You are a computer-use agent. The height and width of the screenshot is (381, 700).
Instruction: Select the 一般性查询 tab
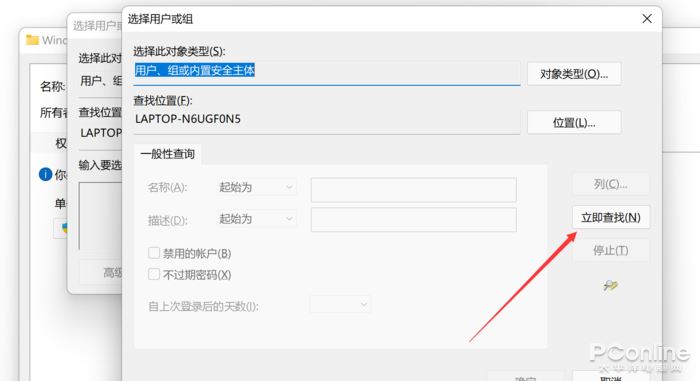click(167, 154)
